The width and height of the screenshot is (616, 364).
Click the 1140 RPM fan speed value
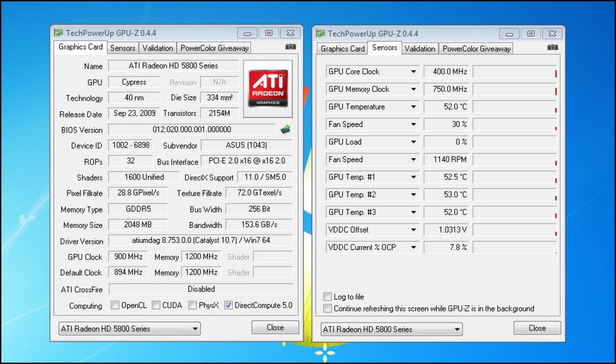(446, 159)
